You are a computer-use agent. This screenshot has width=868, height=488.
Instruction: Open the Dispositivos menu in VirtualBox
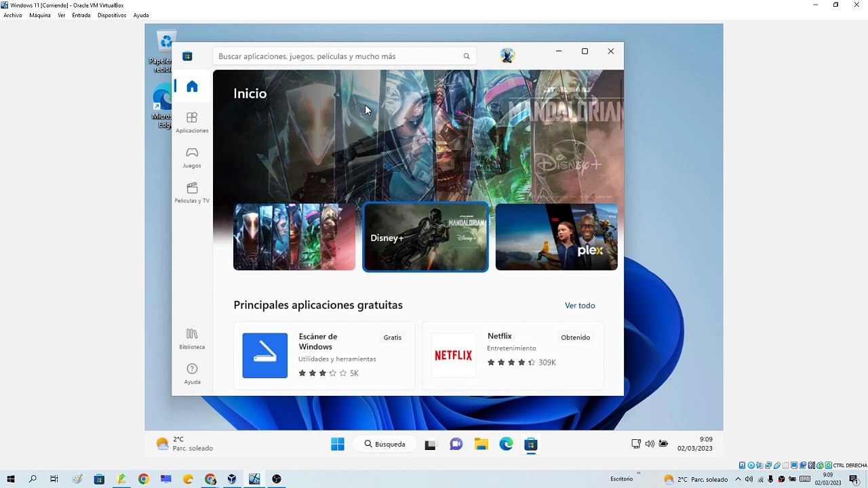(112, 15)
